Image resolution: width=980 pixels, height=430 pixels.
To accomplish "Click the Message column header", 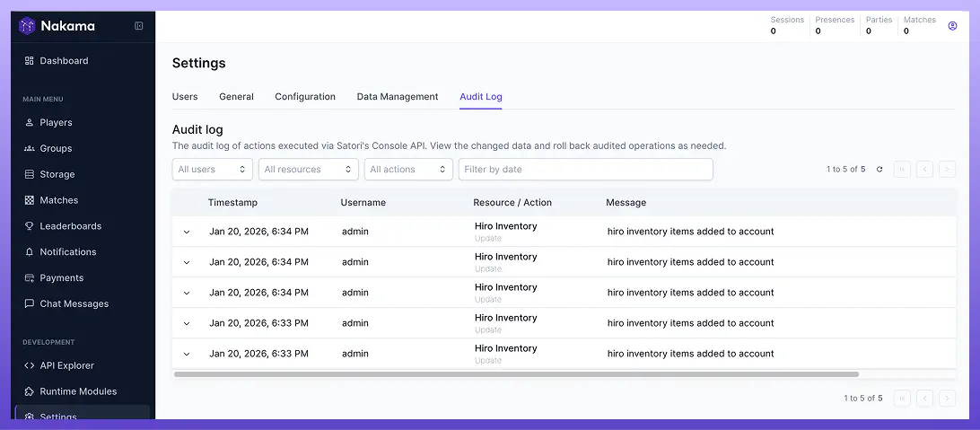I will pos(626,203).
